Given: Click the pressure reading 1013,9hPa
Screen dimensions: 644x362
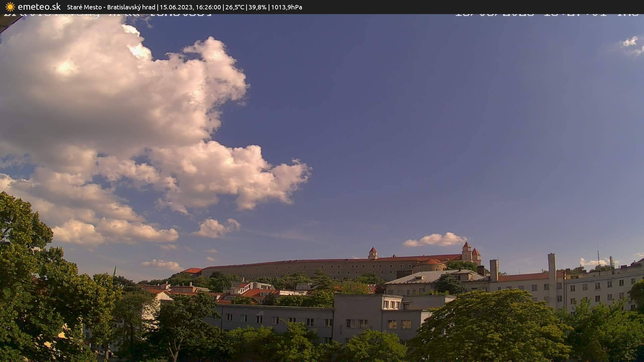Looking at the screenshot, I should tap(286, 7).
